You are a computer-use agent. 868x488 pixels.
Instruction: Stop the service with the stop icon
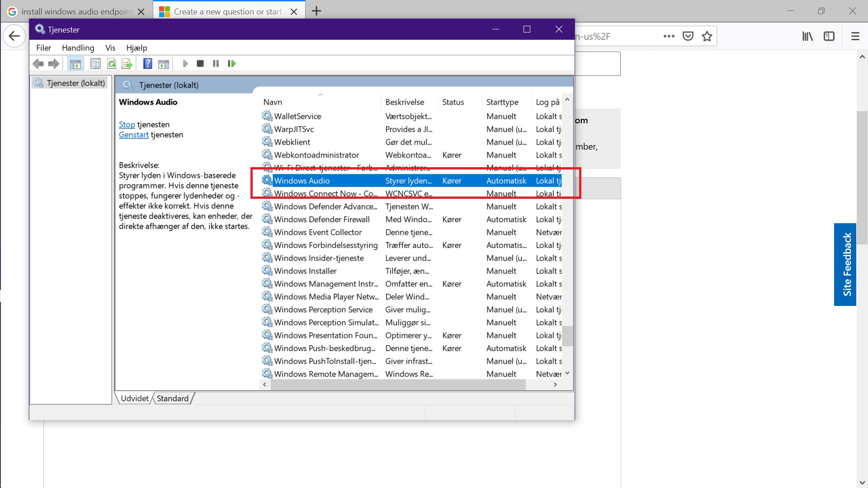[200, 64]
